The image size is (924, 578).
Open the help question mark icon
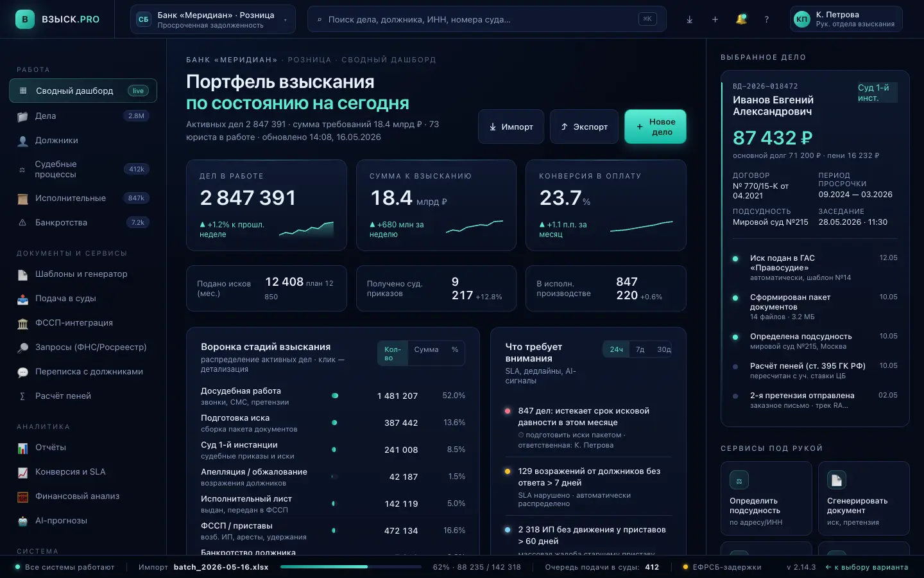point(767,19)
